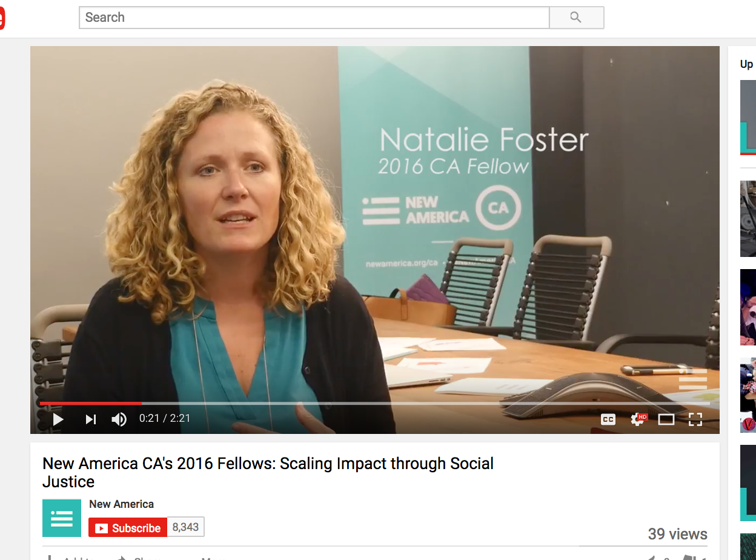Open the New America channel name link
Viewport: 756px width, 560px height.
pyautogui.click(x=121, y=504)
